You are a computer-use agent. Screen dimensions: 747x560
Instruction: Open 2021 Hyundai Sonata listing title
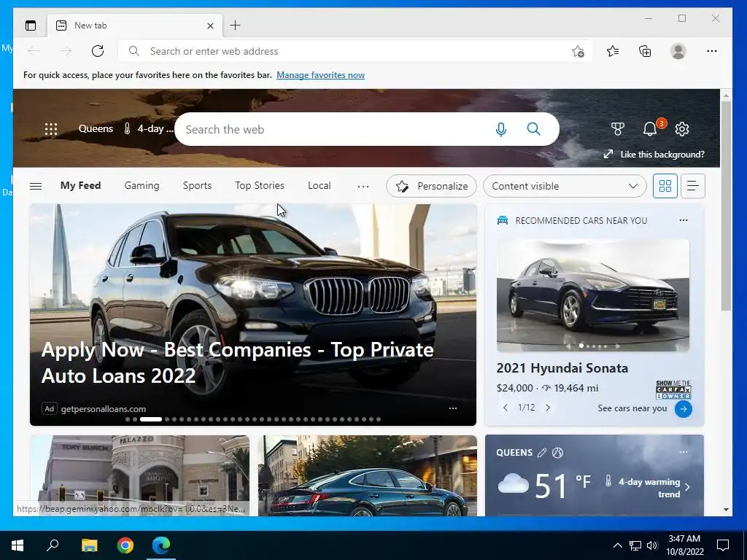[x=562, y=368]
